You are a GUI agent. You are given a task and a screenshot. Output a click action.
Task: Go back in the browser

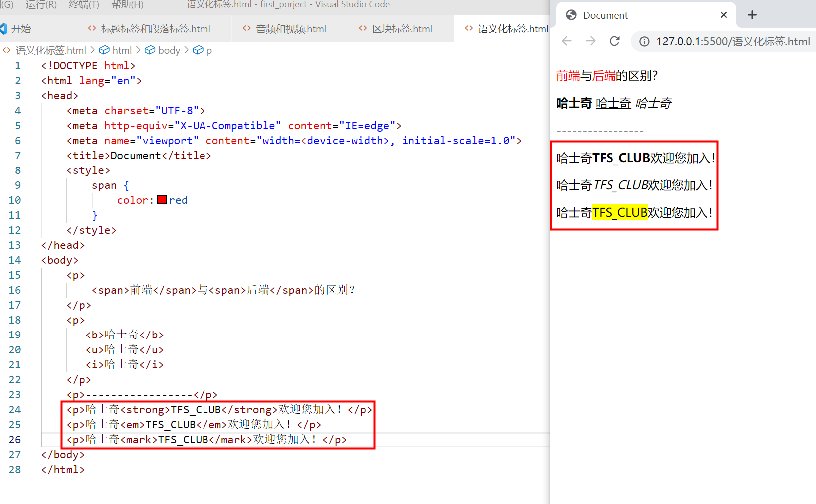point(567,41)
